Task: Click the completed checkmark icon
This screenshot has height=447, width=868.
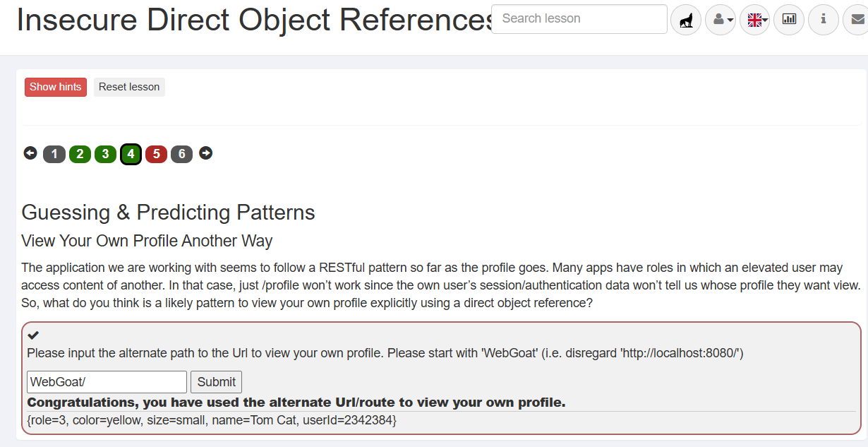Action: 33,335
